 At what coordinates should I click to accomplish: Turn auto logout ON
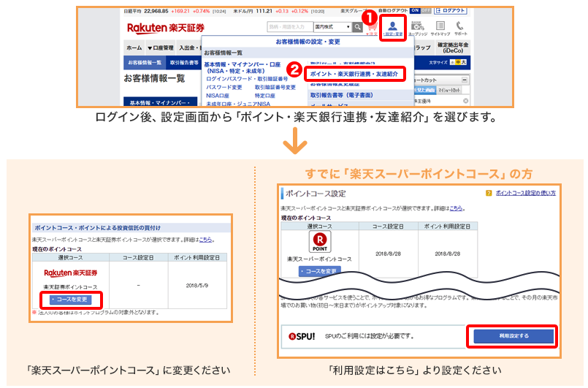[415, 10]
